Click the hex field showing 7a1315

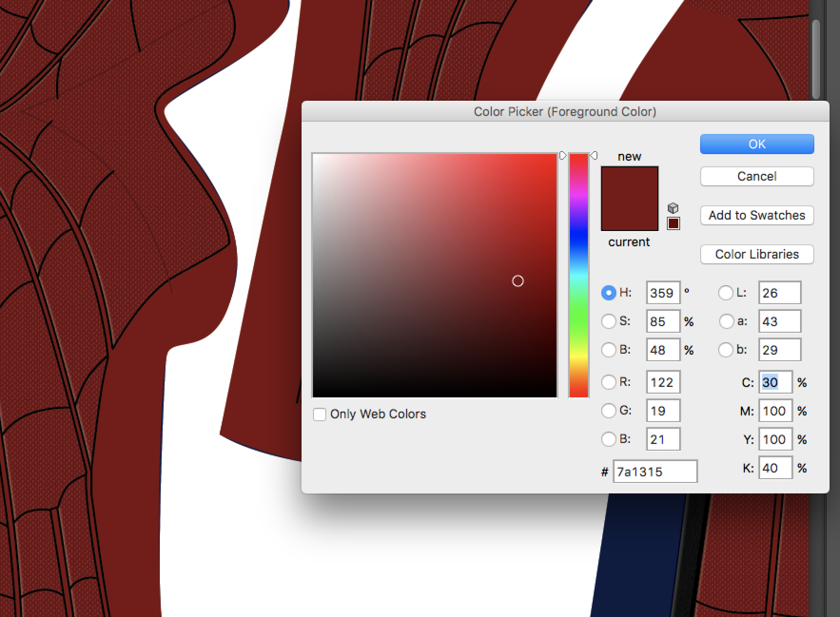(655, 472)
